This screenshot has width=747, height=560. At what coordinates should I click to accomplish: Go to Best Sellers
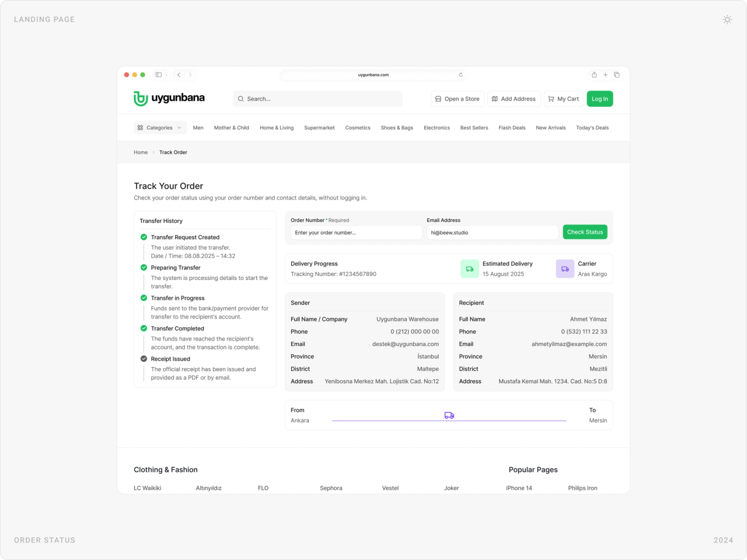pos(474,128)
